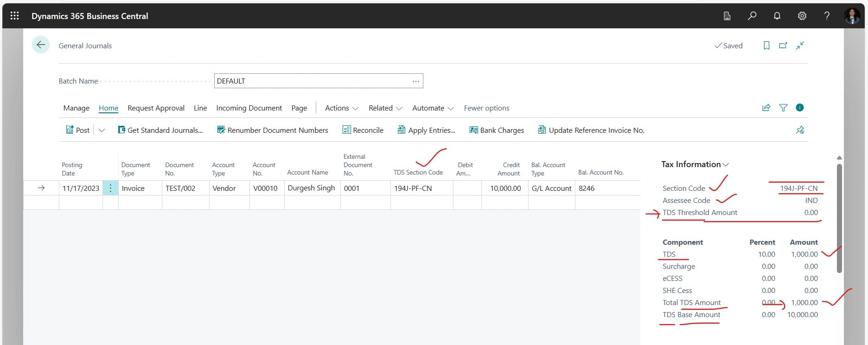This screenshot has height=345, width=868.
Task: Open the search magnifier icon
Action: pyautogui.click(x=752, y=16)
